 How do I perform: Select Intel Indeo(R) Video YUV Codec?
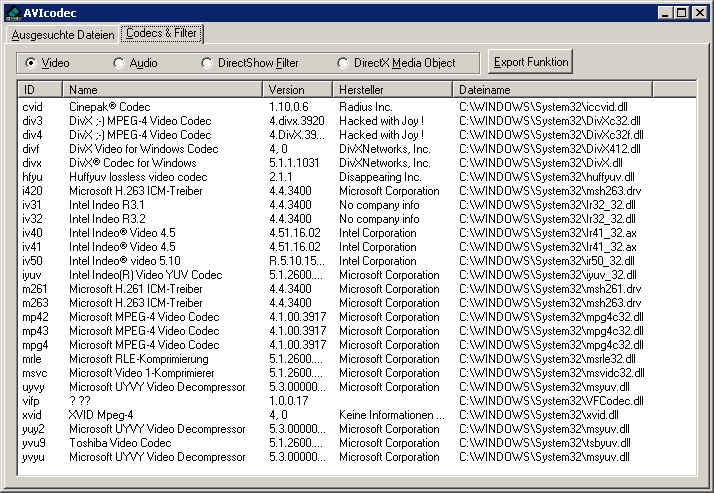point(146,275)
